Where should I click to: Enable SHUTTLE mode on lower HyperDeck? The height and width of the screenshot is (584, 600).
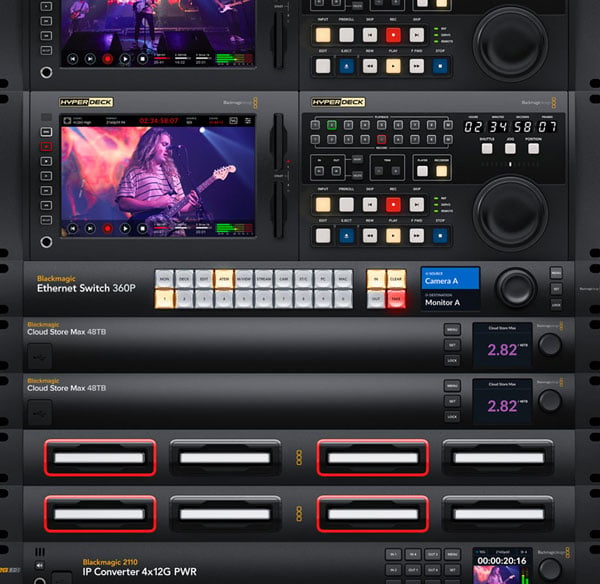pyautogui.click(x=487, y=148)
